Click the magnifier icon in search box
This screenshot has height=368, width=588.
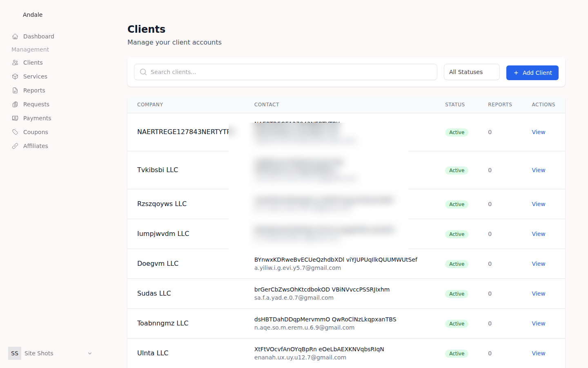point(143,72)
